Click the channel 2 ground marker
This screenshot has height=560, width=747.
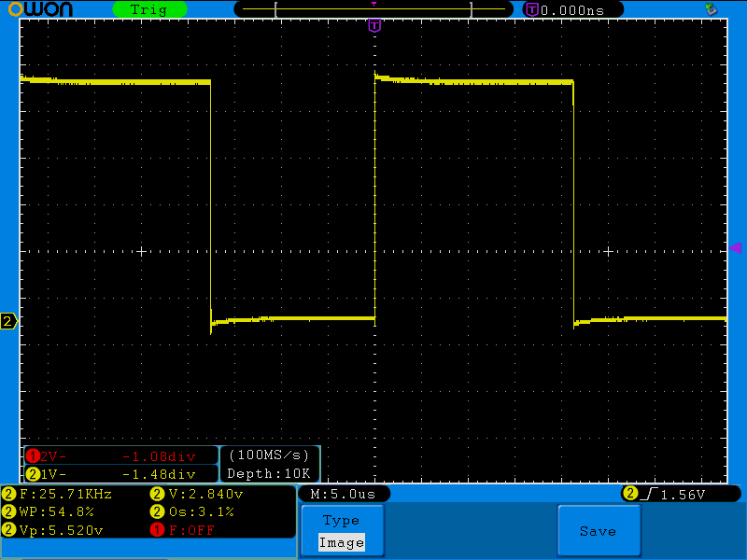pyautogui.click(x=8, y=321)
